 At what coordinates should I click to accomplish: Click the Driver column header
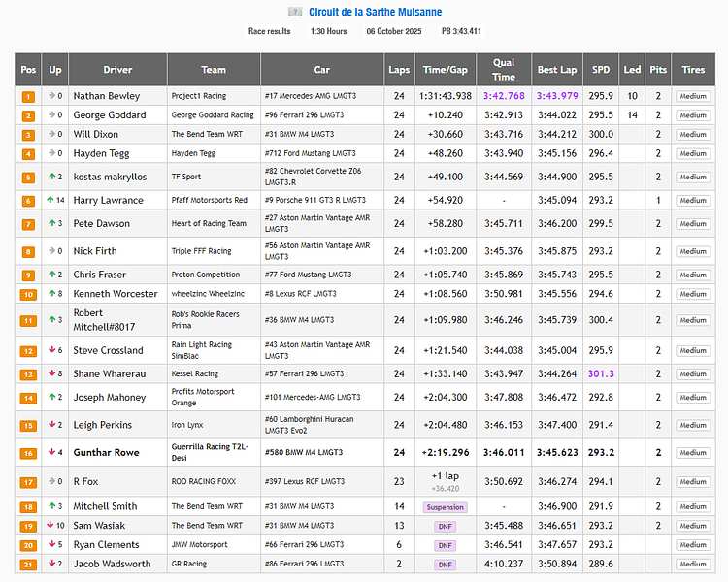pyautogui.click(x=117, y=70)
